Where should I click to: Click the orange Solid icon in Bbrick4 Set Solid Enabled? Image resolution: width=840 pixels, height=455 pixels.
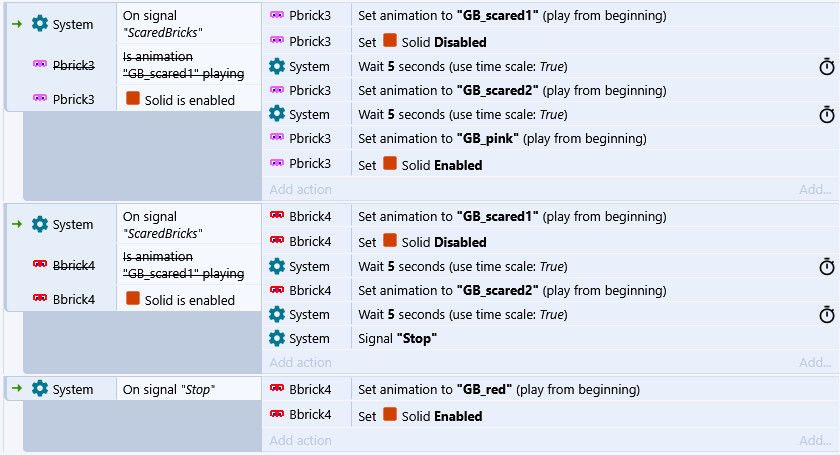pyautogui.click(x=390, y=414)
